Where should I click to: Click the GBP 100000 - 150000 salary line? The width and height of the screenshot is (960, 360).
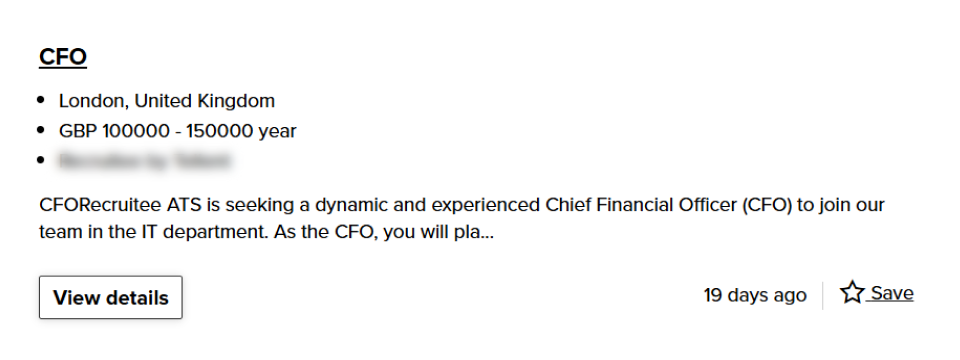178,130
